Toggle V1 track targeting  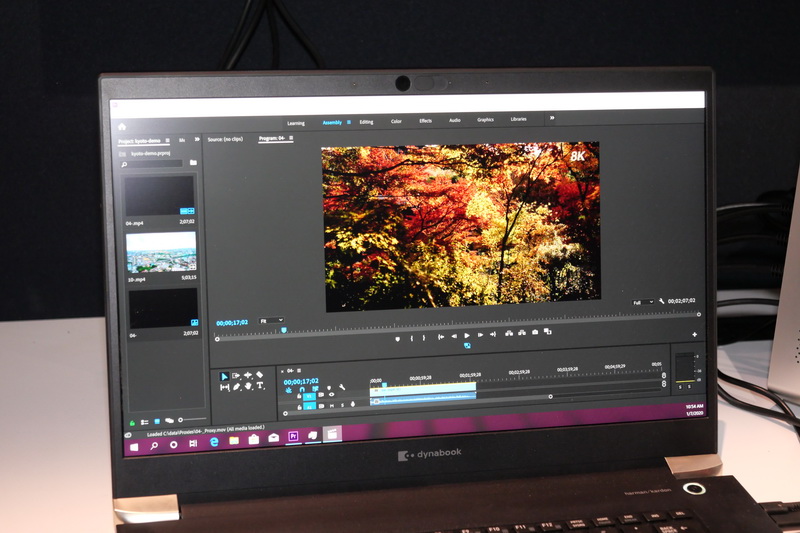pyautogui.click(x=310, y=396)
